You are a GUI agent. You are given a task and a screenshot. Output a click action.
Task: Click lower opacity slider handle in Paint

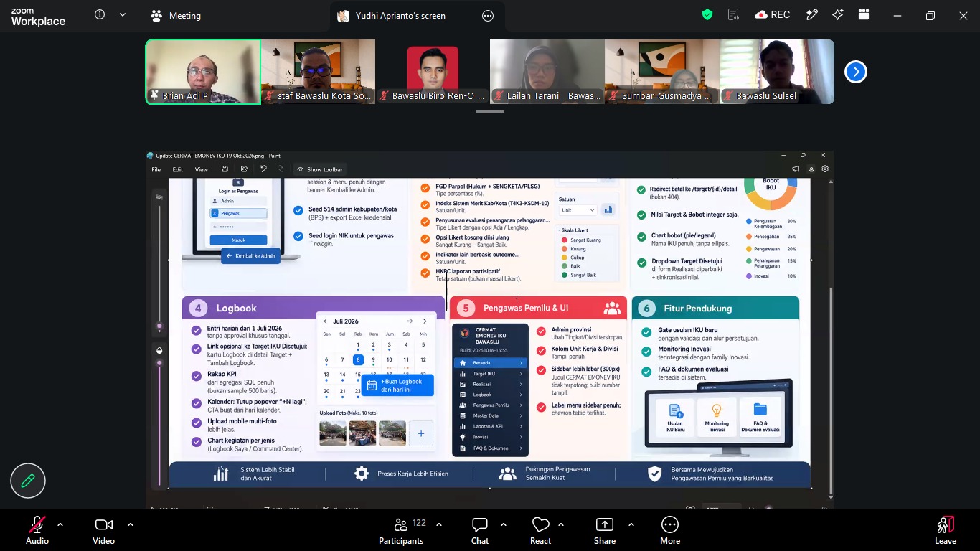159,363
